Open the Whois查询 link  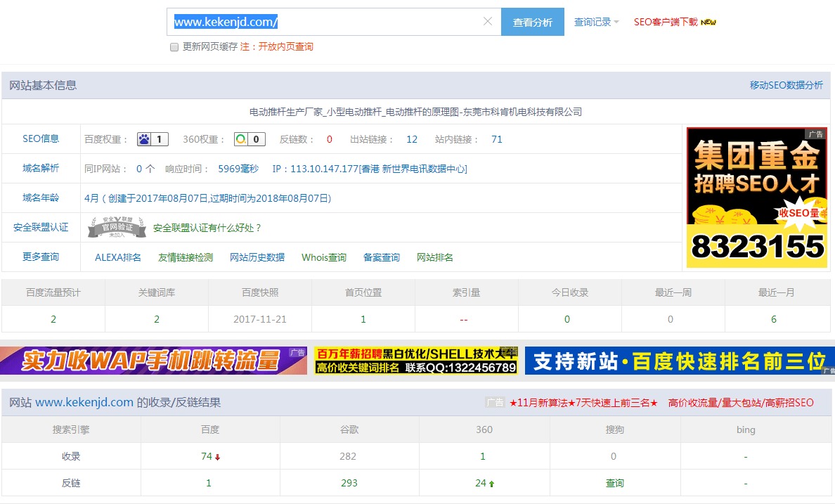click(x=324, y=257)
